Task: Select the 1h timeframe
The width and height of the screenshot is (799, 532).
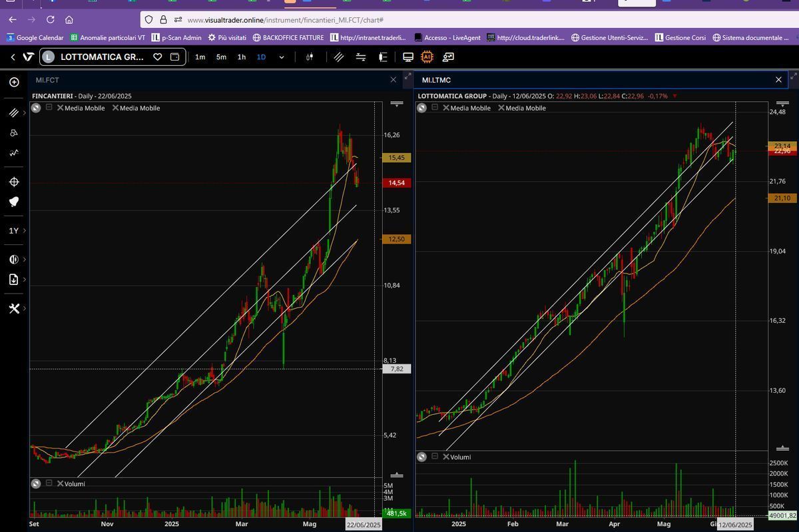Action: click(x=242, y=57)
